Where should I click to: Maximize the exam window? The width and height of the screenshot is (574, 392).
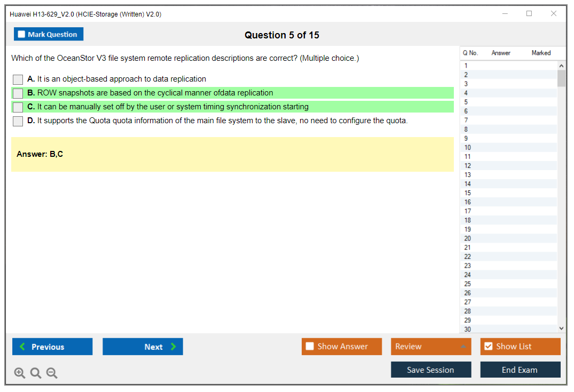[x=529, y=14]
